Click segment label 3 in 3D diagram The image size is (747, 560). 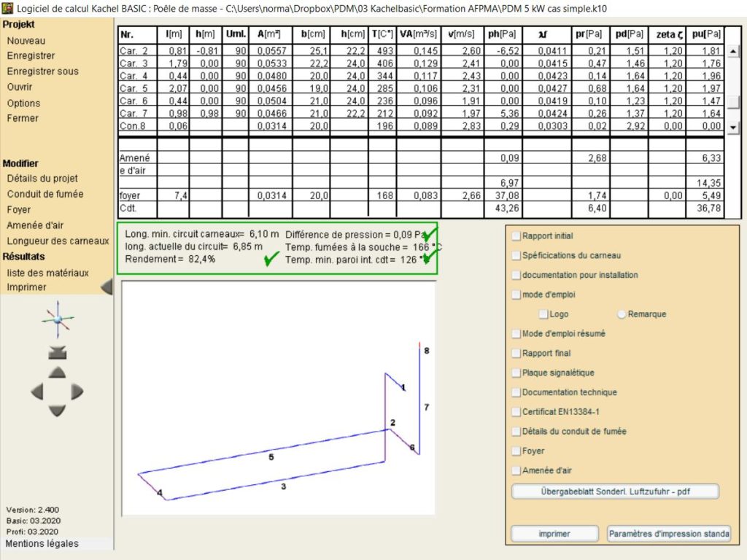pyautogui.click(x=284, y=486)
